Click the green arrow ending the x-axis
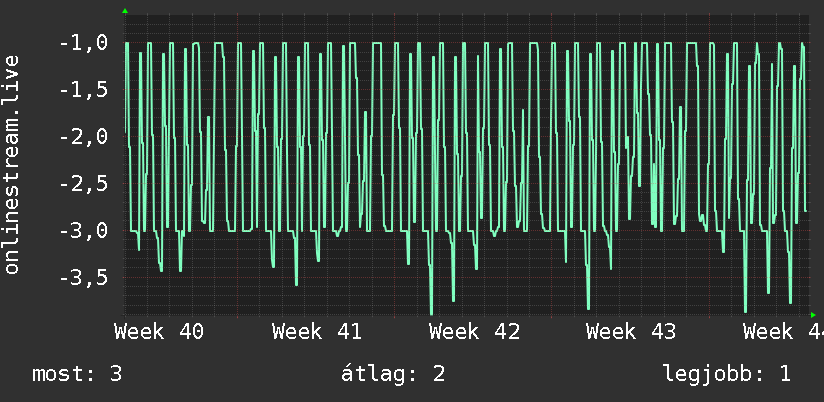This screenshot has height=402, width=824. [813, 315]
